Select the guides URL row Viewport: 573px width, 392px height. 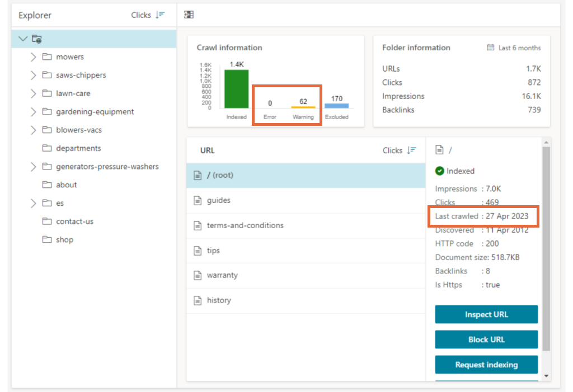[306, 201]
